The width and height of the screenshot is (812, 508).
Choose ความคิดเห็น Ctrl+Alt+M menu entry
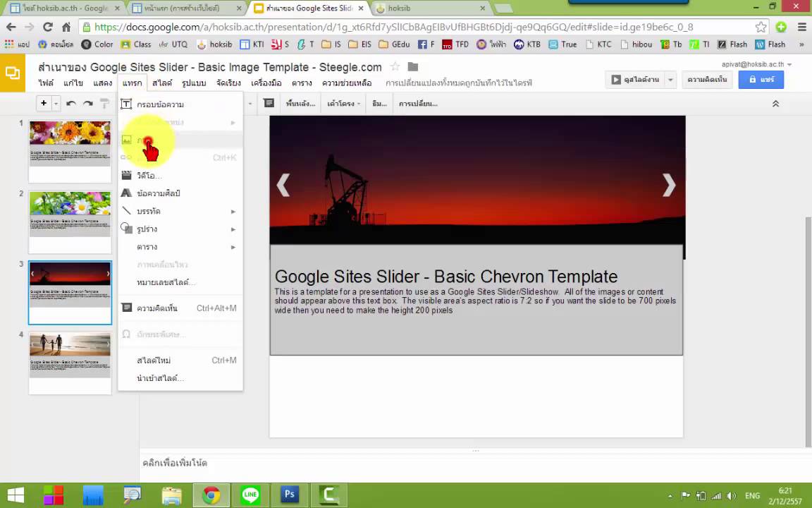tap(180, 308)
